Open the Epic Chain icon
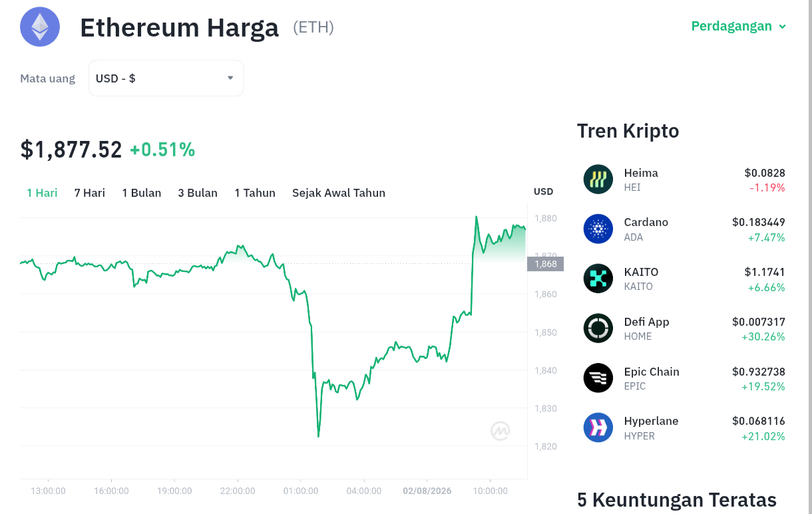The height and width of the screenshot is (514, 812). [x=598, y=378]
